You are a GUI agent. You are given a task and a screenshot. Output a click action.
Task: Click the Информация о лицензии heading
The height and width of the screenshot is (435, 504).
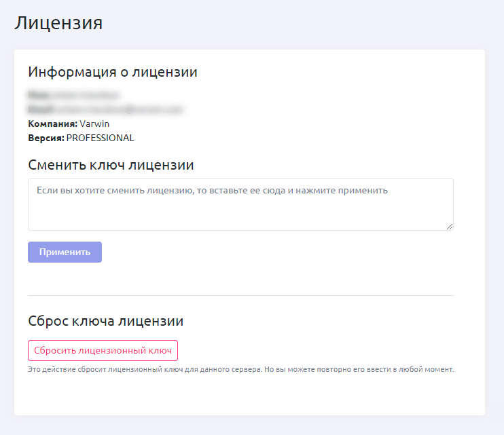click(x=113, y=72)
